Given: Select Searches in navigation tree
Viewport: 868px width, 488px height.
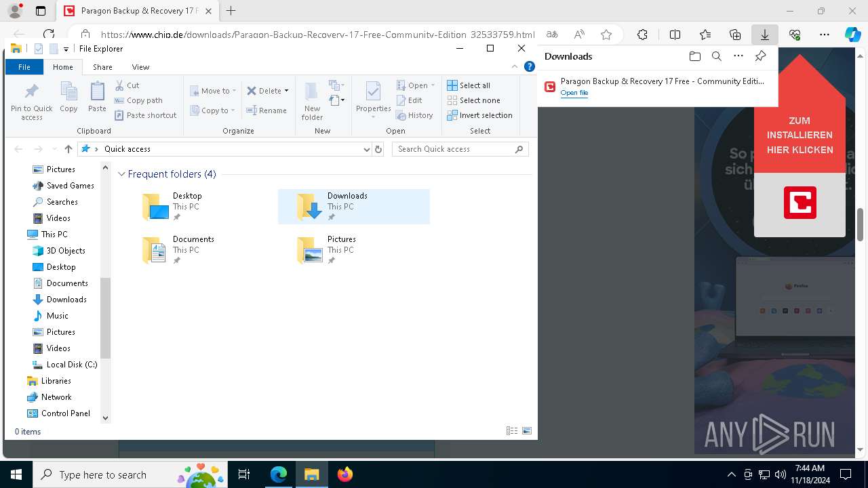Looking at the screenshot, I should pos(55,202).
